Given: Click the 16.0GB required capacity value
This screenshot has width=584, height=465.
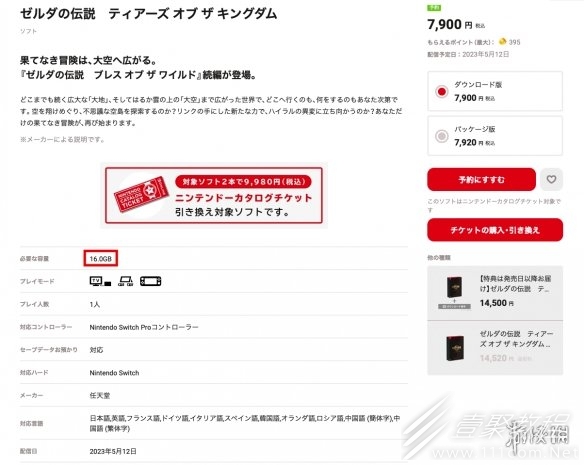Looking at the screenshot, I should (101, 259).
